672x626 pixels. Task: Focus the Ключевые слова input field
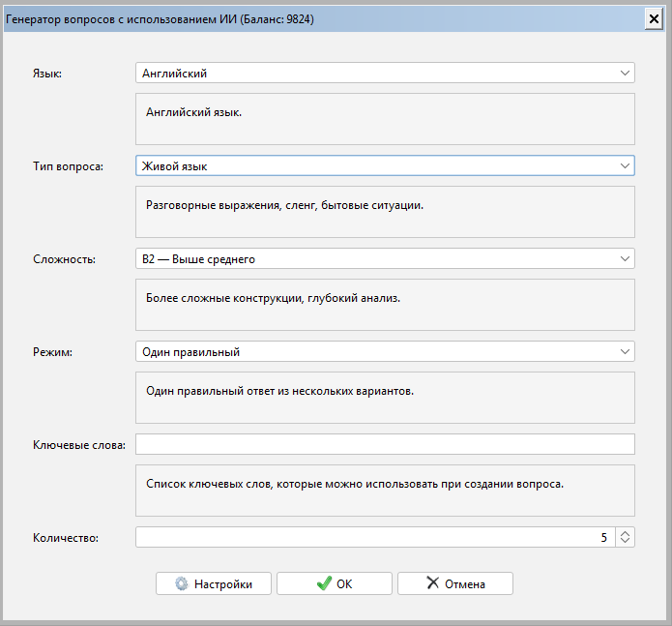(x=385, y=445)
